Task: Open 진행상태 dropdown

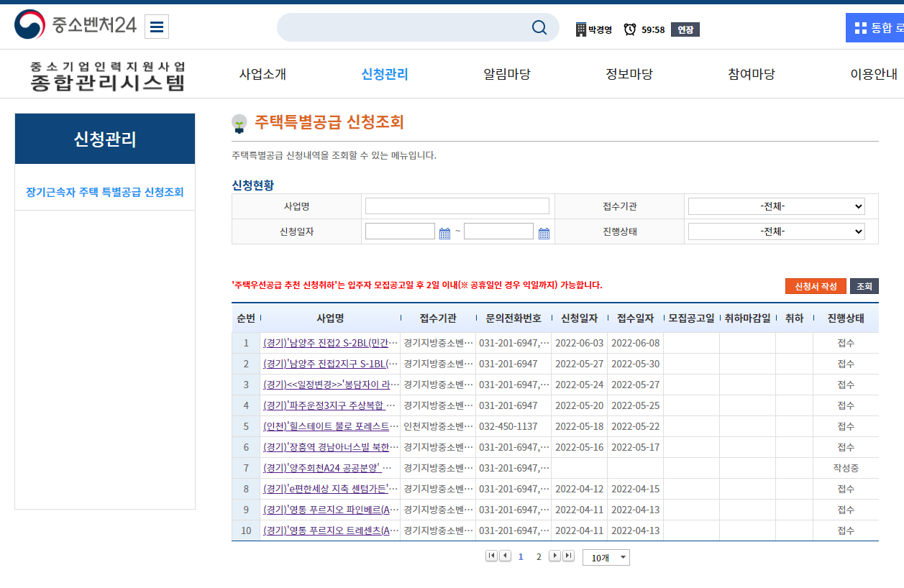Action: pyautogui.click(x=777, y=231)
